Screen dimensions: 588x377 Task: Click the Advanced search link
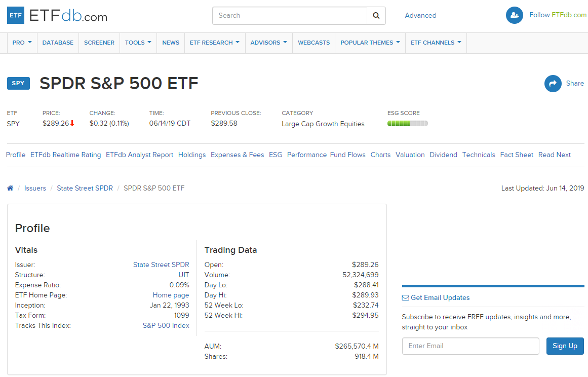click(x=420, y=15)
